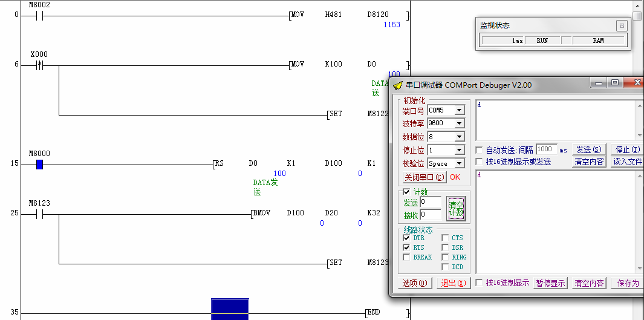Check the BREAK line status checkbox
The height and width of the screenshot is (320, 644).
tap(406, 257)
